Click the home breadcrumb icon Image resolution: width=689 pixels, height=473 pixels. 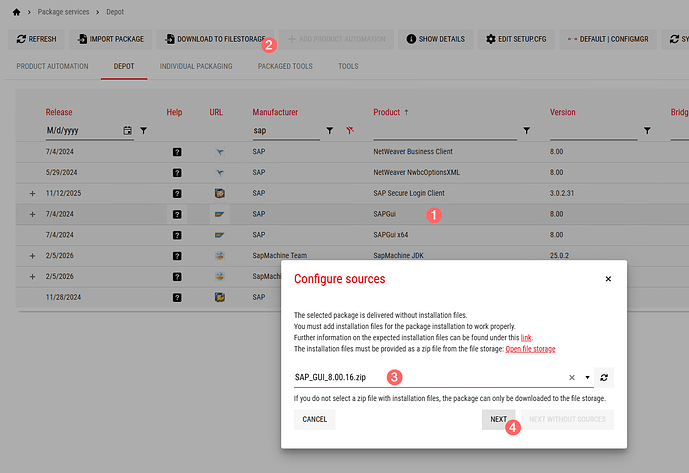pyautogui.click(x=16, y=12)
